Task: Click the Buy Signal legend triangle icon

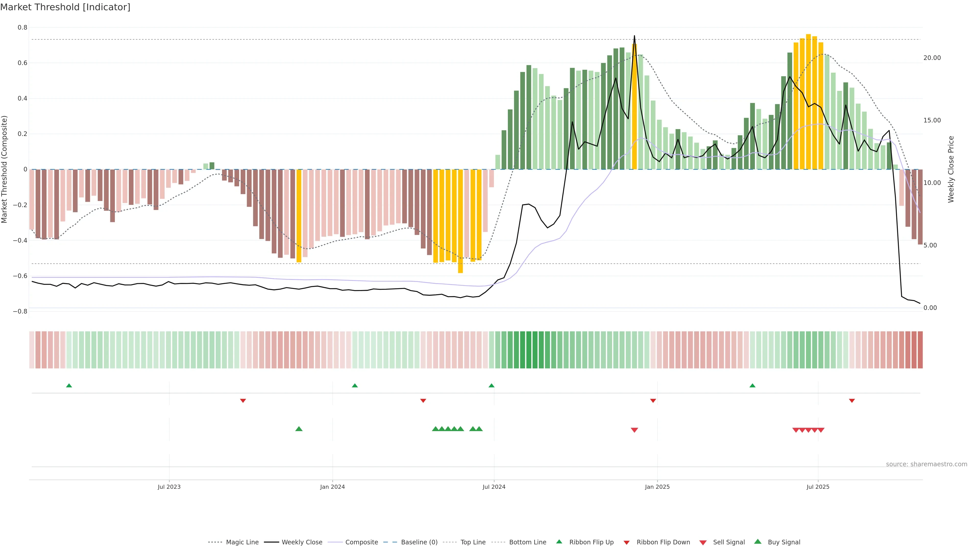Action: (757, 542)
